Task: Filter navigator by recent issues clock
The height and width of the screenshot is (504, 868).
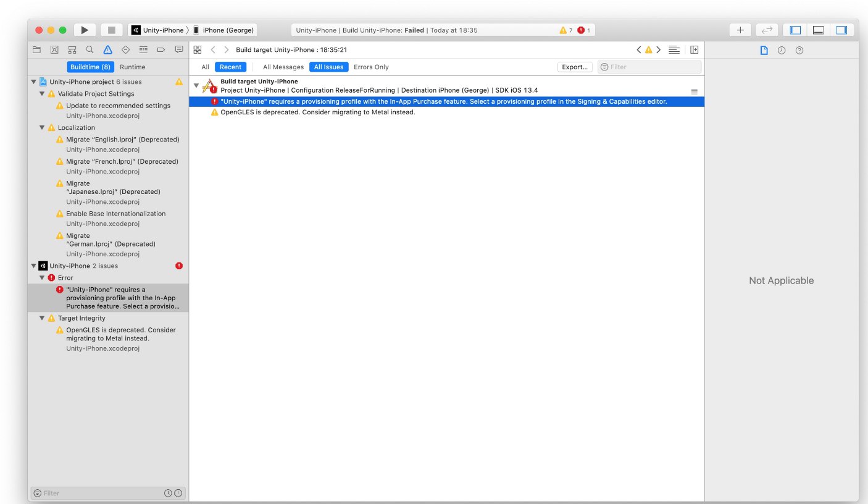Action: click(x=168, y=493)
